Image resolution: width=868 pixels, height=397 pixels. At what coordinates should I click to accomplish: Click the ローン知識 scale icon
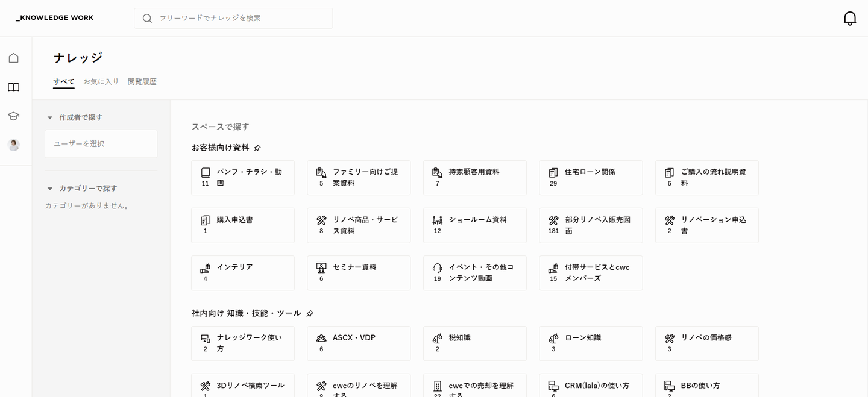[x=553, y=338]
